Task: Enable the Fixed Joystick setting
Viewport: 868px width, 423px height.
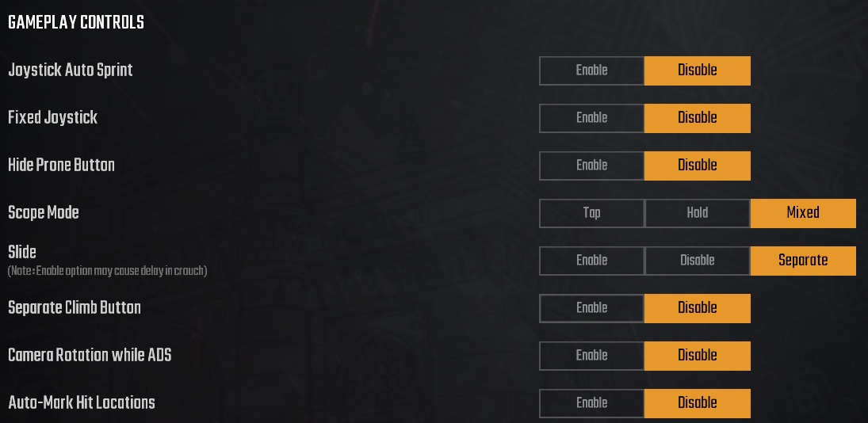Action: pos(591,118)
